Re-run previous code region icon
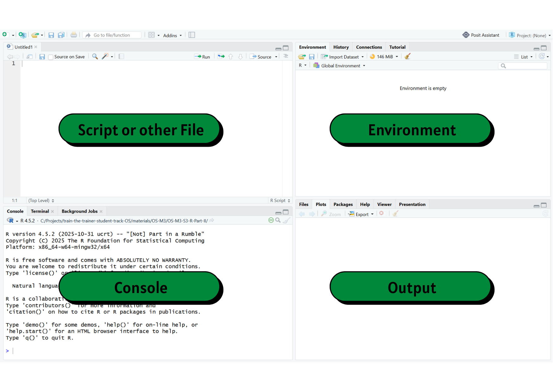Viewport: 553px width, 392px height. coord(221,57)
